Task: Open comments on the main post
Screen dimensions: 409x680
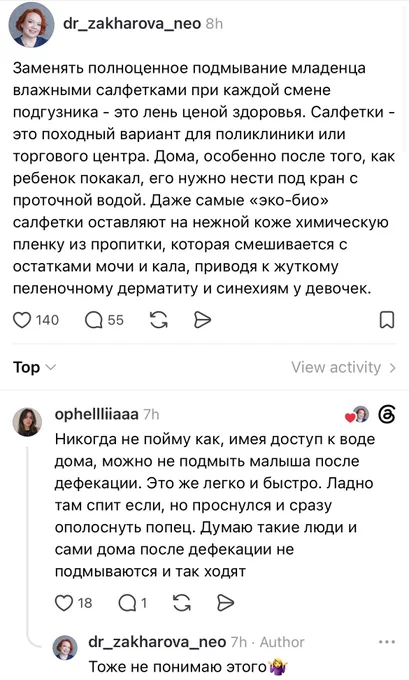Action: tap(93, 320)
